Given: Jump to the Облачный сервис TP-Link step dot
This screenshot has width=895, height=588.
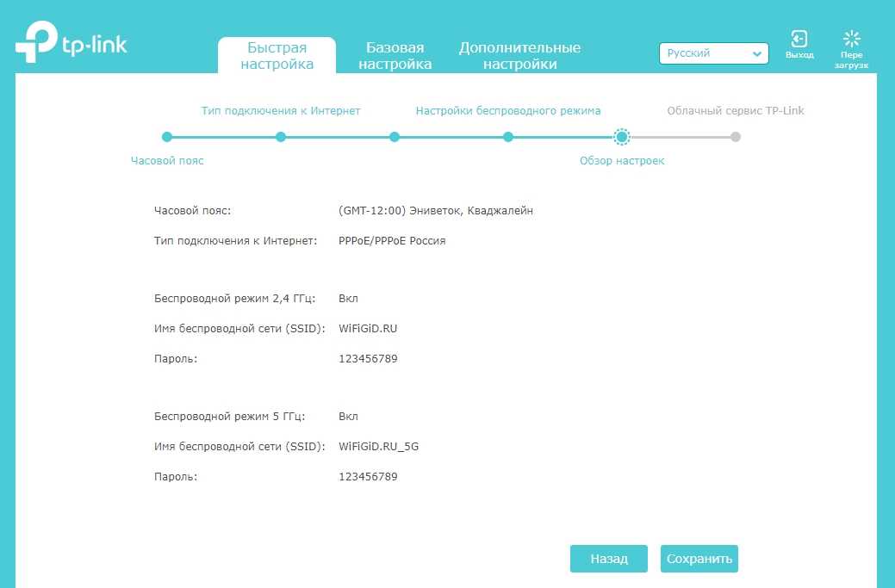Looking at the screenshot, I should click(x=735, y=137).
